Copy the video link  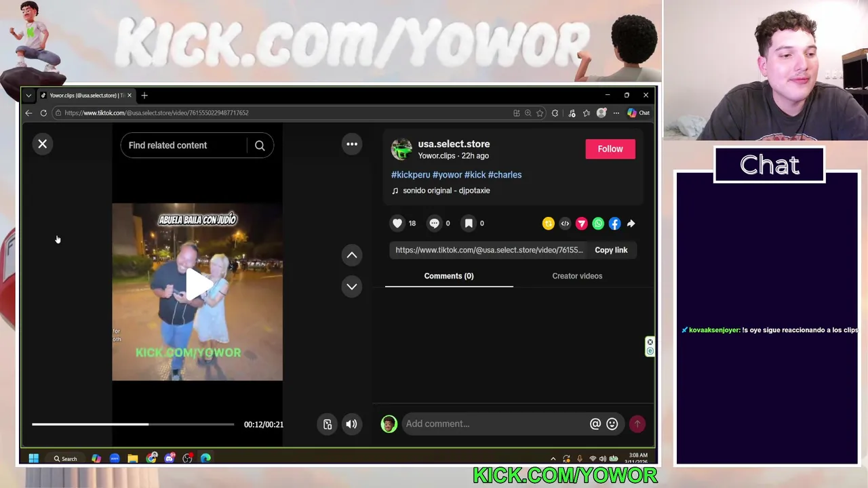[x=611, y=250]
